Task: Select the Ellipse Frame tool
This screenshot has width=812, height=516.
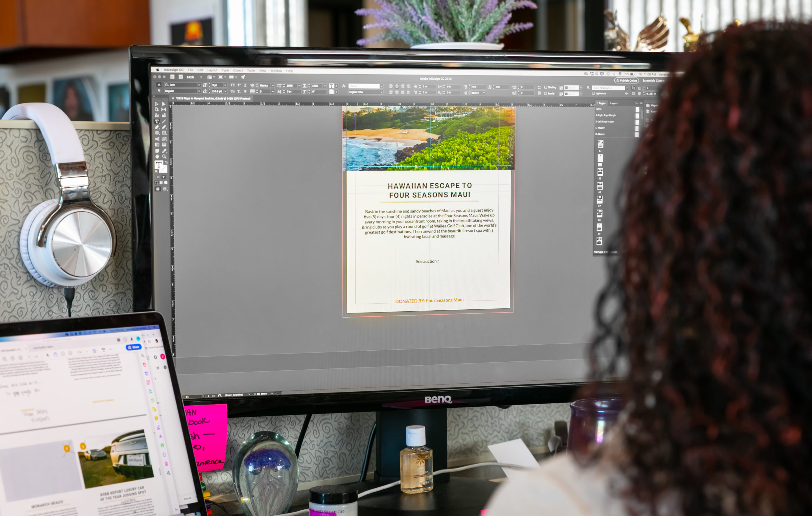Action: (x=157, y=133)
